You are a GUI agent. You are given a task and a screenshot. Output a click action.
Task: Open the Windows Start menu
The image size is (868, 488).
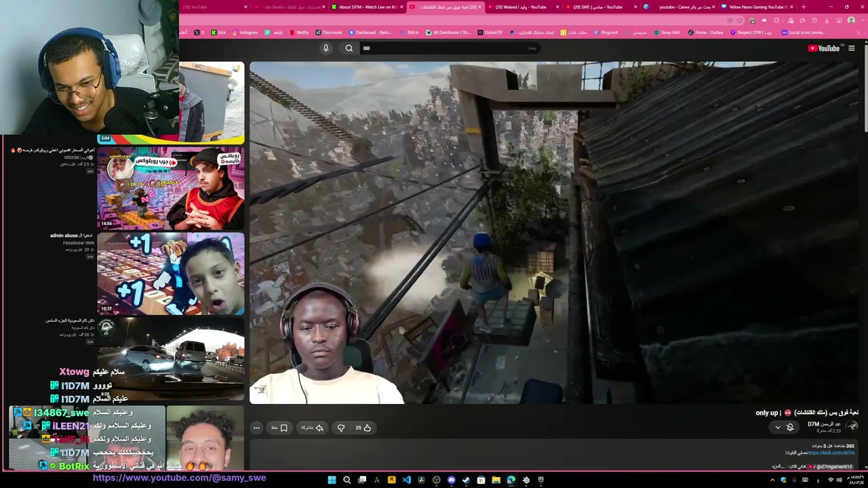(x=332, y=480)
